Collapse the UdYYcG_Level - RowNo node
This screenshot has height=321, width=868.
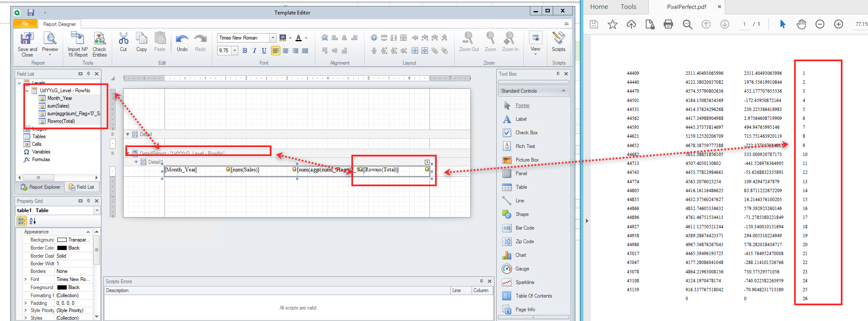(x=27, y=91)
